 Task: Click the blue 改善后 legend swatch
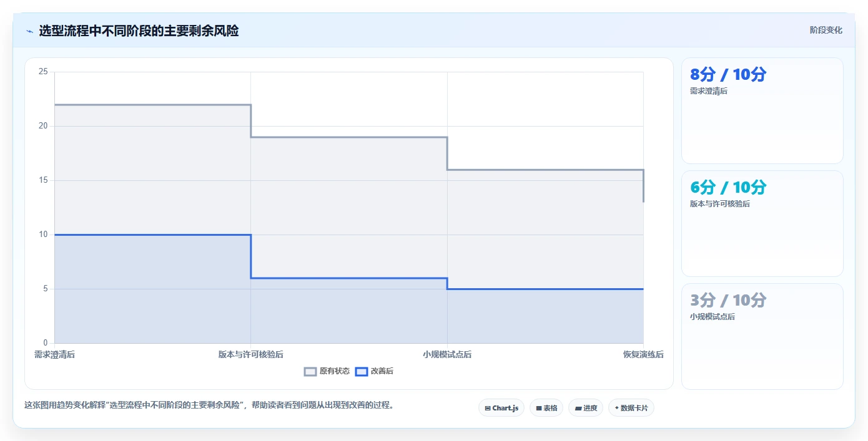coord(361,371)
